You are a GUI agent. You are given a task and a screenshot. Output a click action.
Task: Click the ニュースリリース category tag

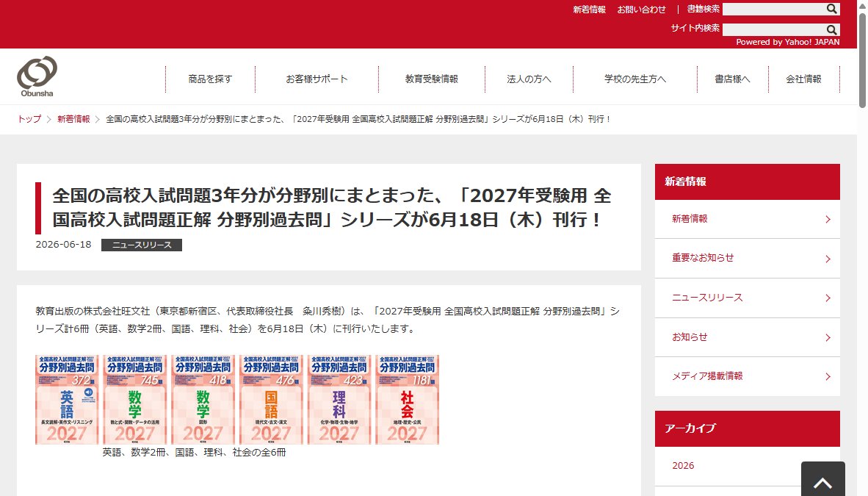(142, 245)
